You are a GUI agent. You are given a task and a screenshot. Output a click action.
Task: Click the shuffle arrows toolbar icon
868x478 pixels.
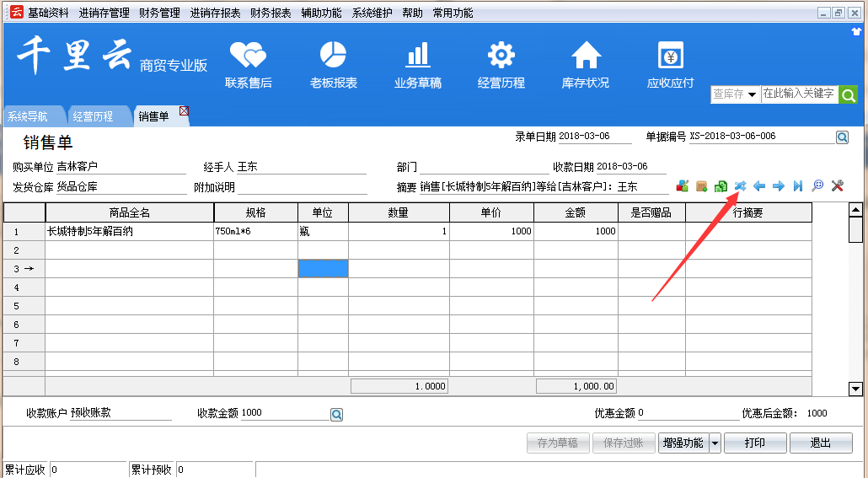coord(740,186)
